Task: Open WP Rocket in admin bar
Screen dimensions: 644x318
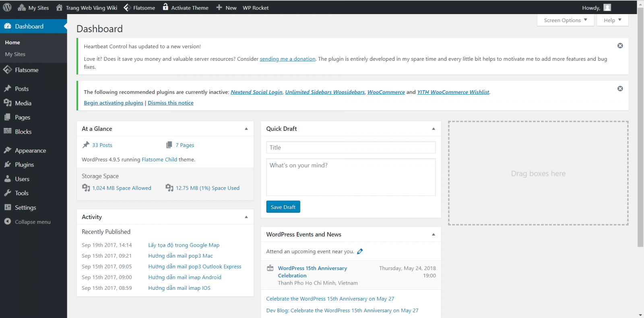Action: (x=255, y=8)
